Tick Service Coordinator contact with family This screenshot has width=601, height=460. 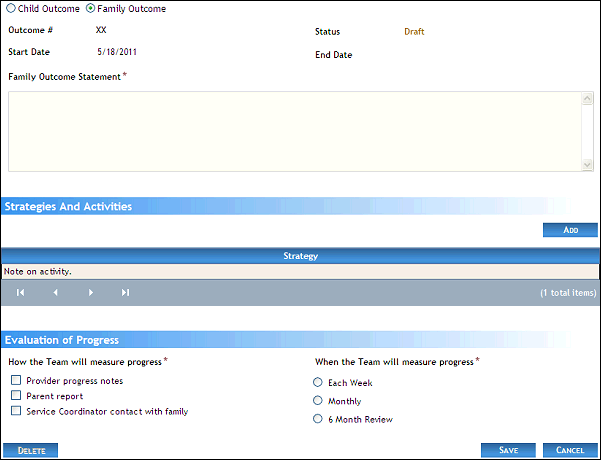point(16,411)
